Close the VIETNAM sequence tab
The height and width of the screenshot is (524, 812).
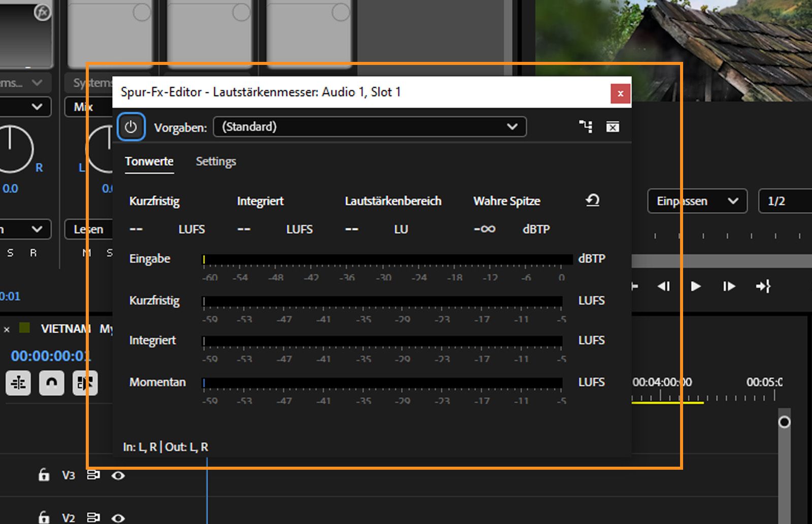[x=7, y=329]
